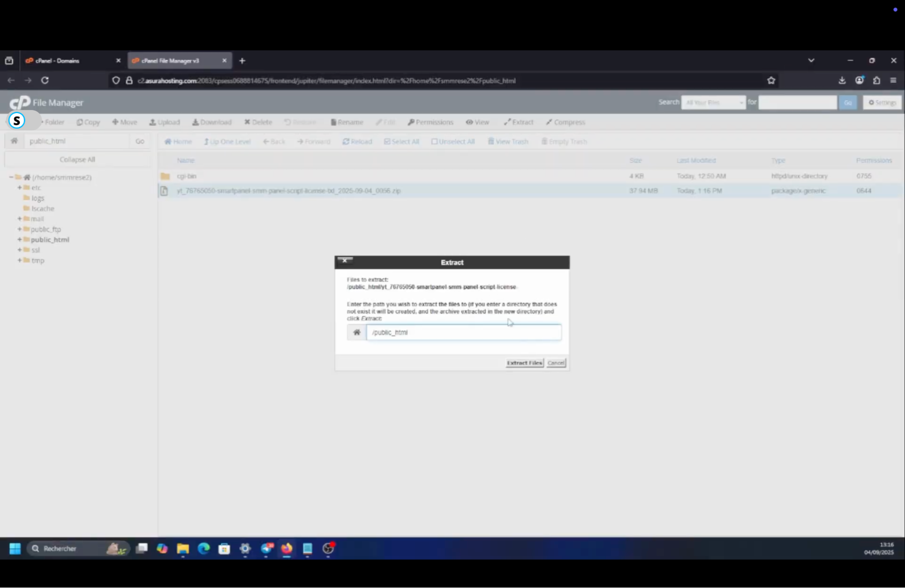The image size is (905, 588).
Task: Click Select All in the file list toolbar
Action: click(401, 141)
